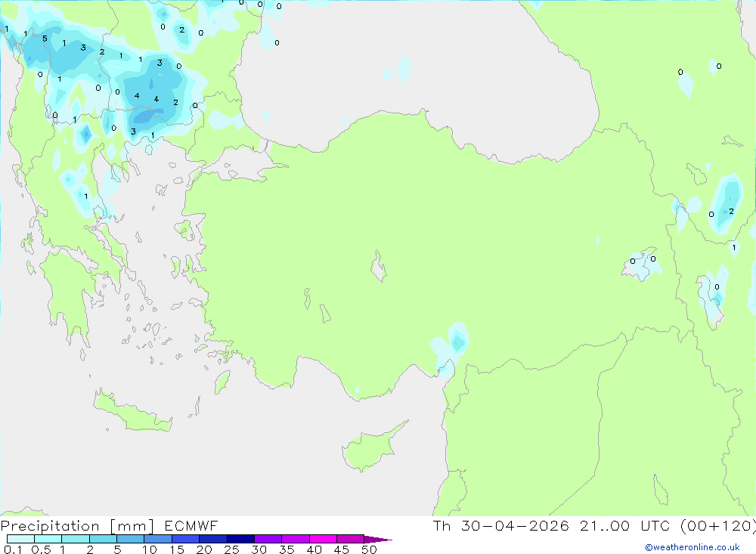Click the arrow tip beyond 50 on legend
This screenshot has height=554, width=756.
point(379,540)
